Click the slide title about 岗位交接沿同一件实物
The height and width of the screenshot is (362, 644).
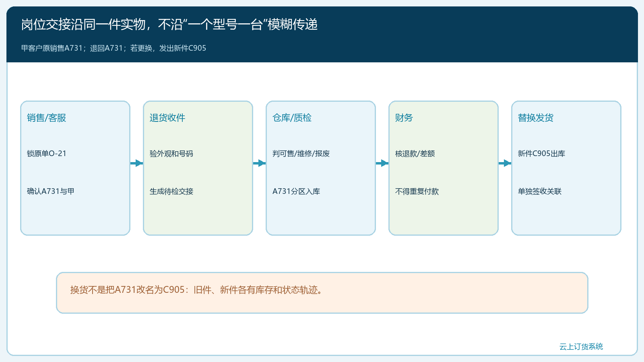point(169,25)
